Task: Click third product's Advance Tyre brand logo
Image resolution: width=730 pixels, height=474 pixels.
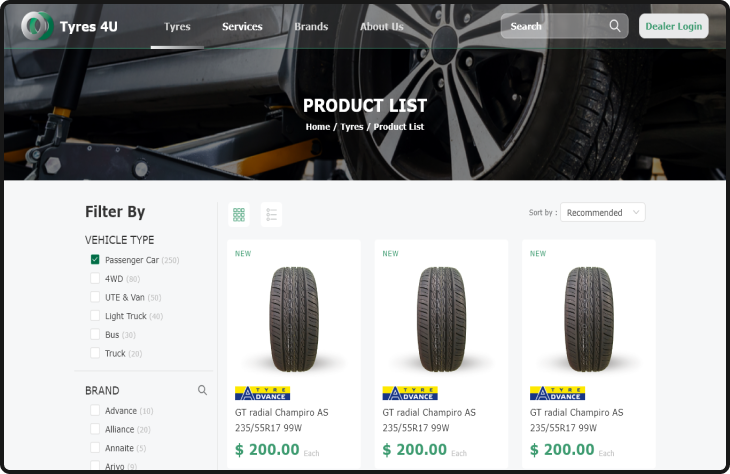Action: pos(557,393)
